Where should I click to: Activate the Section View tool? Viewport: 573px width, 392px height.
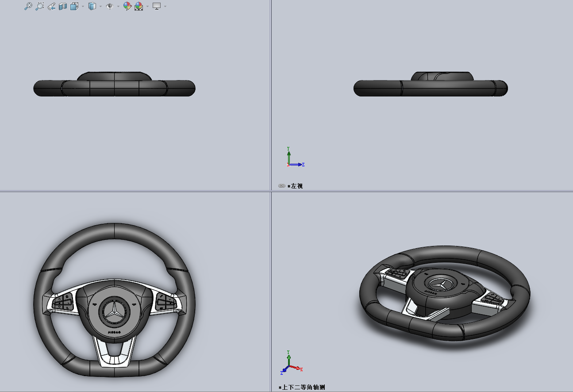[x=63, y=6]
